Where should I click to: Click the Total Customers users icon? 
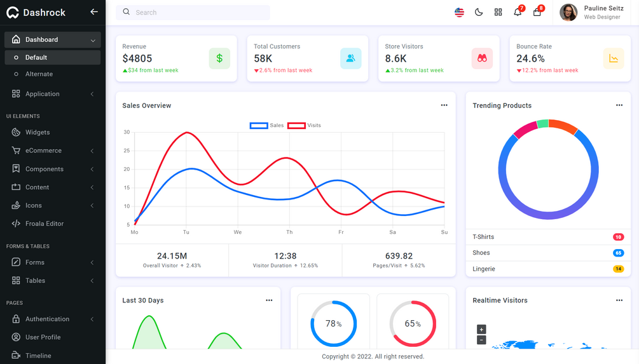coord(351,58)
